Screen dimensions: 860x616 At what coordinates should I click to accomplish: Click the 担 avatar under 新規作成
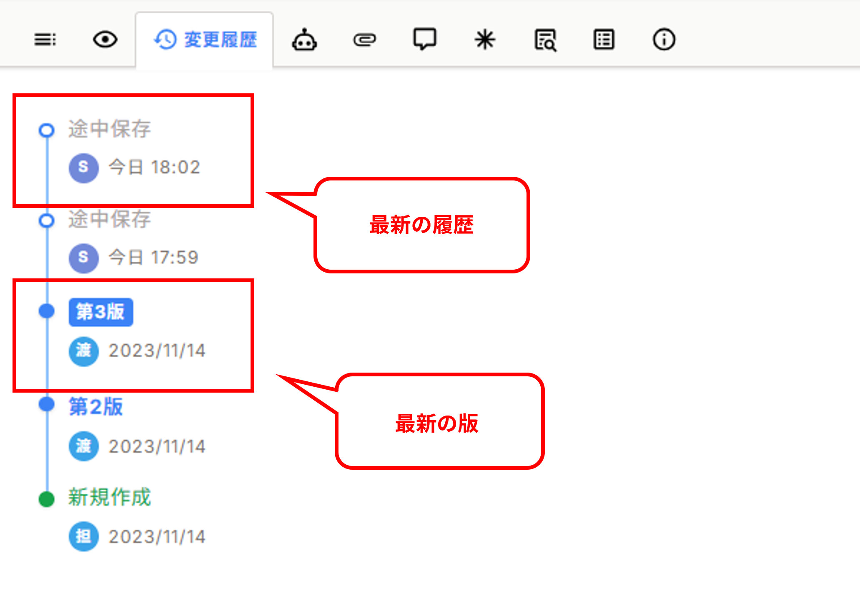(84, 537)
